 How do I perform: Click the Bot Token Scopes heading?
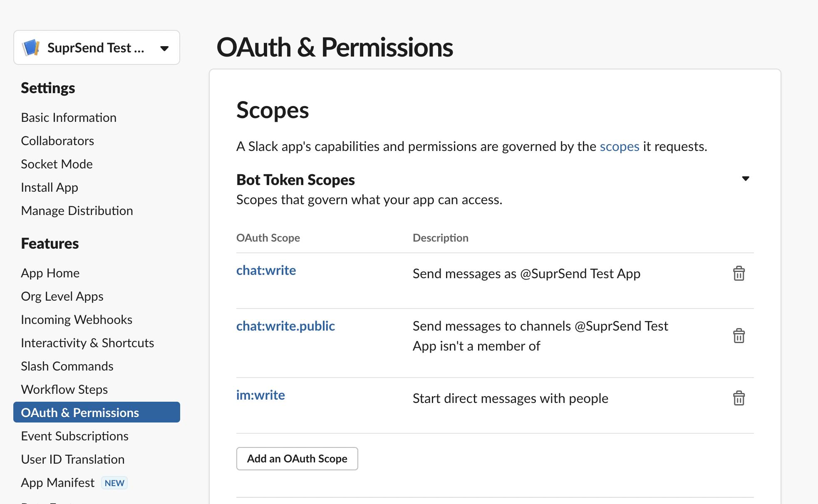pyautogui.click(x=295, y=180)
